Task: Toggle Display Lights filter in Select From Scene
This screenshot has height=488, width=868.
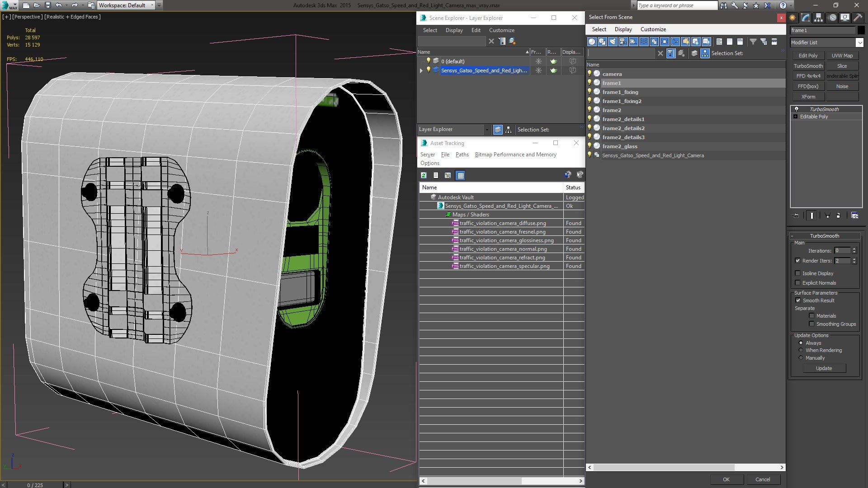Action: click(x=613, y=42)
